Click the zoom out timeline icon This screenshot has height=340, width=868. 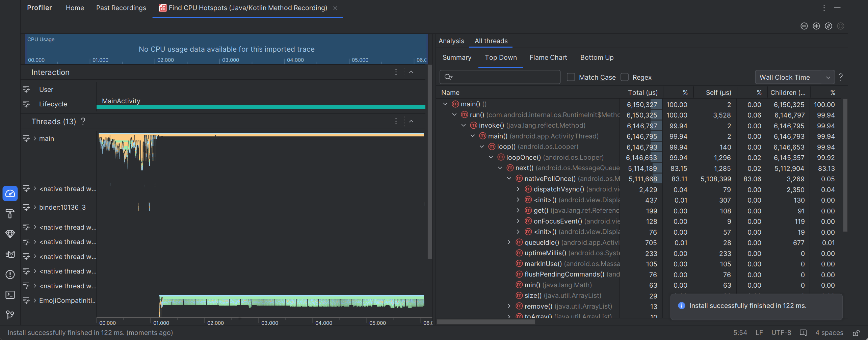[804, 26]
